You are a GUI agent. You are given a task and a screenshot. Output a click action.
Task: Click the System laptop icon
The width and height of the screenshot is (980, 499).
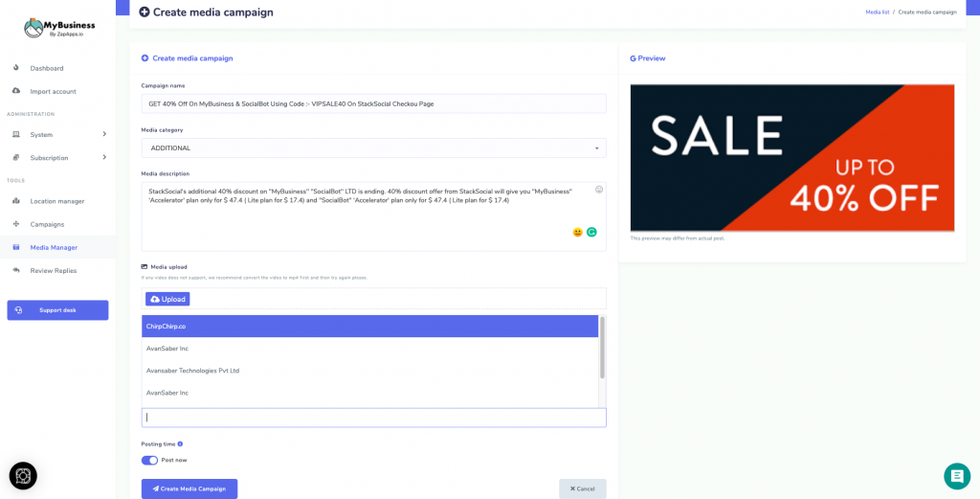(16, 134)
